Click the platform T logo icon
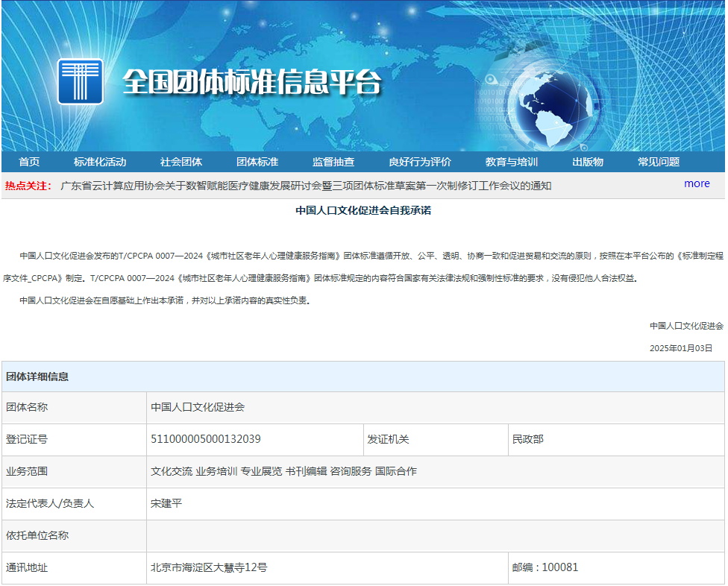728x586 pixels. pyautogui.click(x=81, y=81)
